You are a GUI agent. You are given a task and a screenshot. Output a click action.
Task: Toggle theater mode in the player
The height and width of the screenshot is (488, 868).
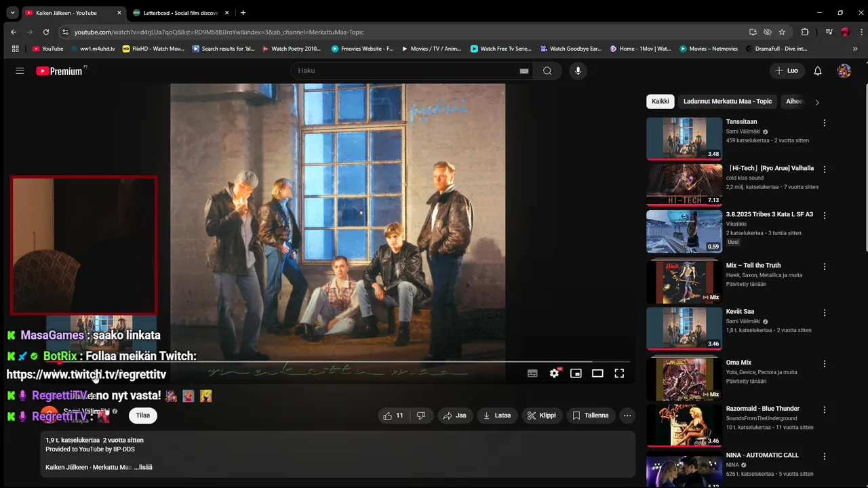pyautogui.click(x=597, y=373)
